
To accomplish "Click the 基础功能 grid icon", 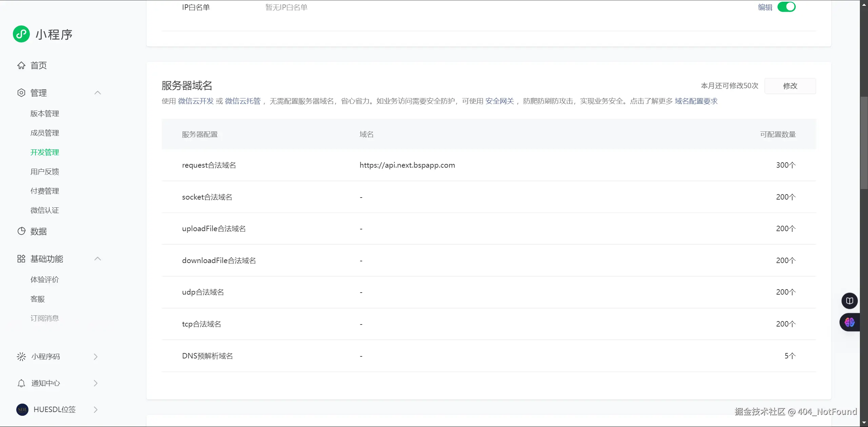I will pyautogui.click(x=21, y=259).
